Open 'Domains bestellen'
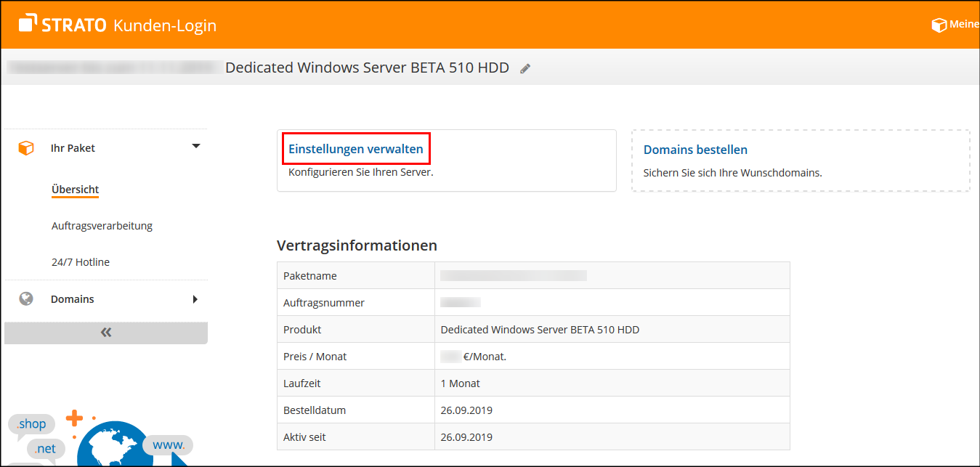The width and height of the screenshot is (980, 467). pos(695,150)
